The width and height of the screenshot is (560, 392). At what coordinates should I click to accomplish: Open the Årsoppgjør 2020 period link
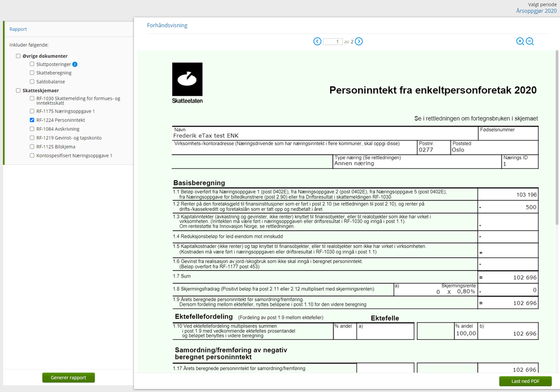click(x=536, y=11)
